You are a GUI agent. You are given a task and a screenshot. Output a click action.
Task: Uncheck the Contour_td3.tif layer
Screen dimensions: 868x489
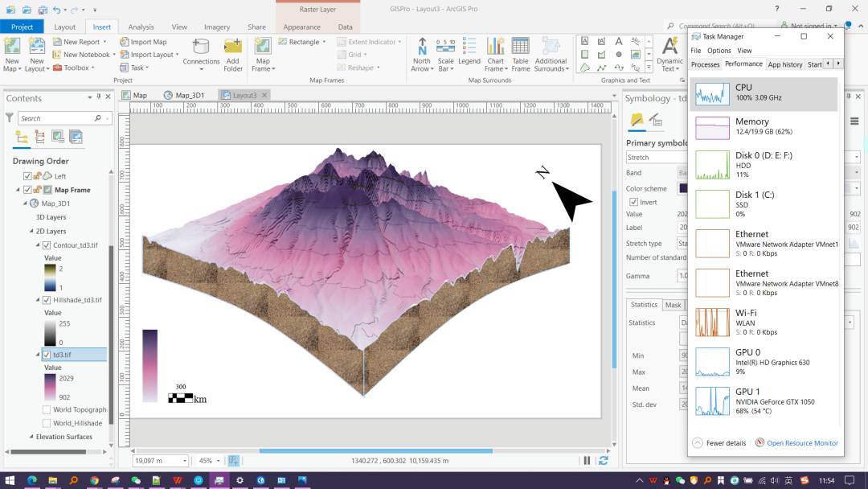(x=47, y=244)
